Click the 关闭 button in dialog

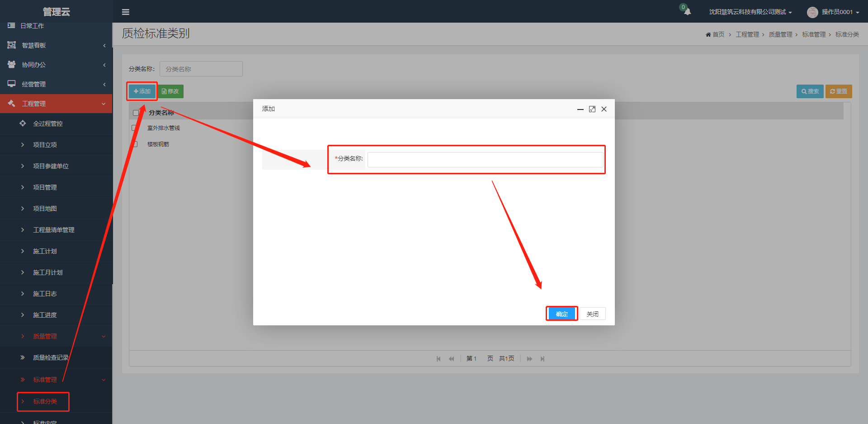point(592,314)
